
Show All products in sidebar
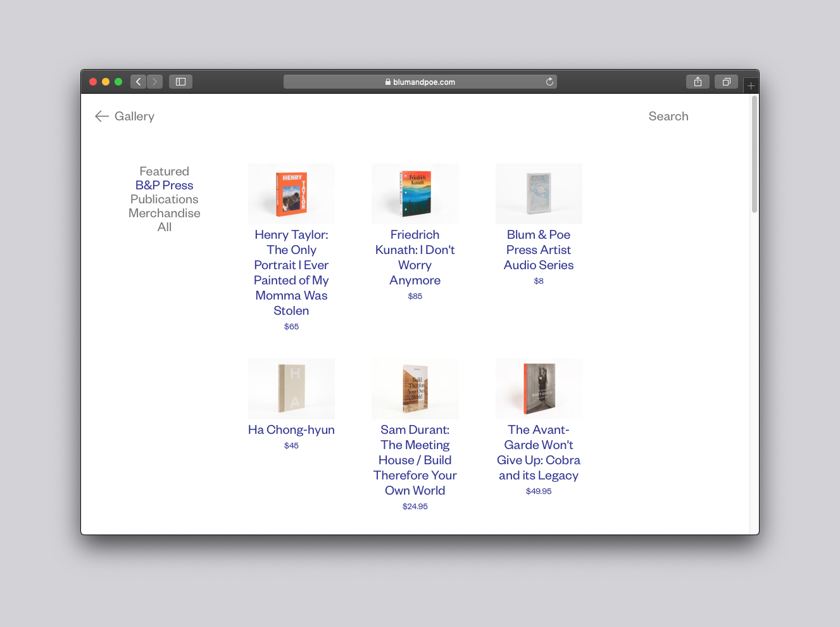tap(164, 227)
